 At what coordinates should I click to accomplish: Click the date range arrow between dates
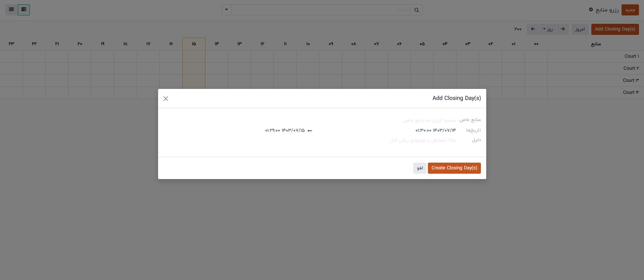[310, 131]
